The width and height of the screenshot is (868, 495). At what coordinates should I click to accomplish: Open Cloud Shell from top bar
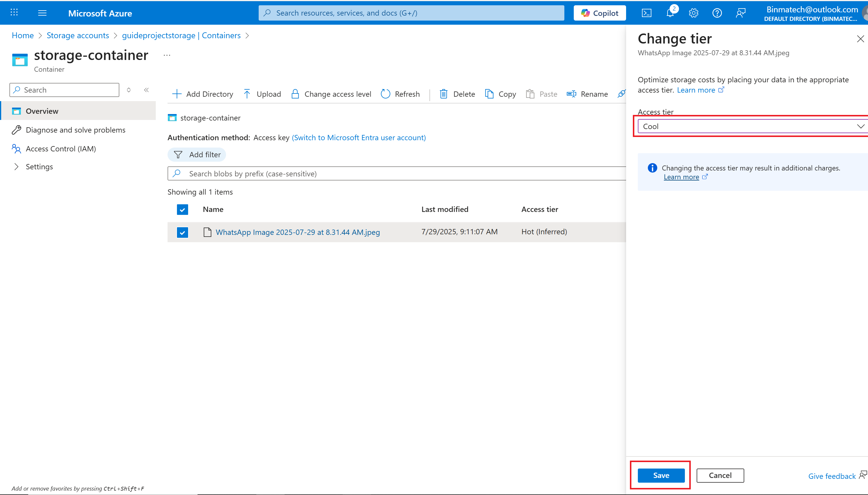(x=646, y=13)
